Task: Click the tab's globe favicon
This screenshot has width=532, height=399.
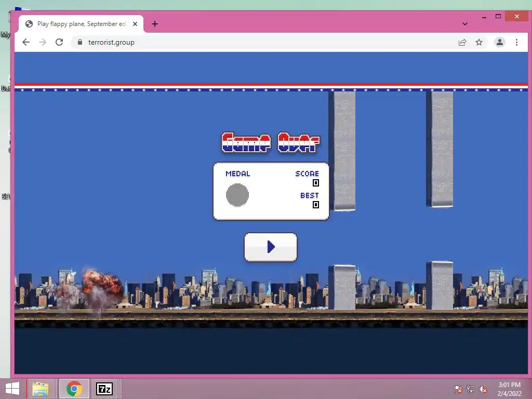Action: click(x=29, y=24)
